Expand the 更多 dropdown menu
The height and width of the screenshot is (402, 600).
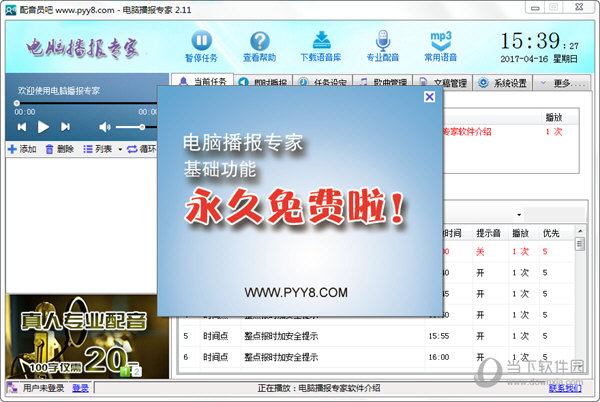coord(562,83)
